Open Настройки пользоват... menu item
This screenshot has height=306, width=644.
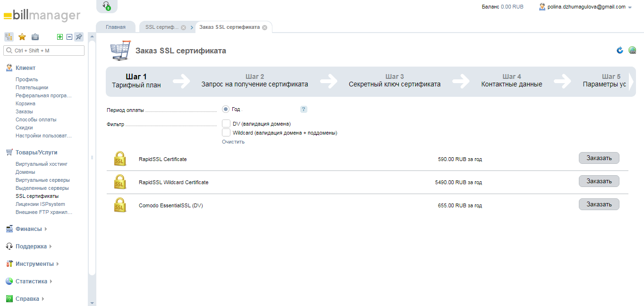click(x=43, y=136)
